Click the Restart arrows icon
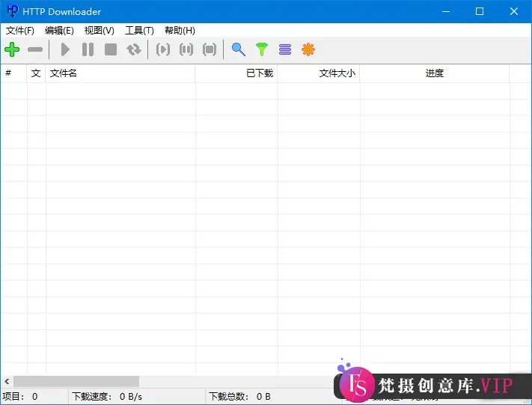 [x=134, y=49]
